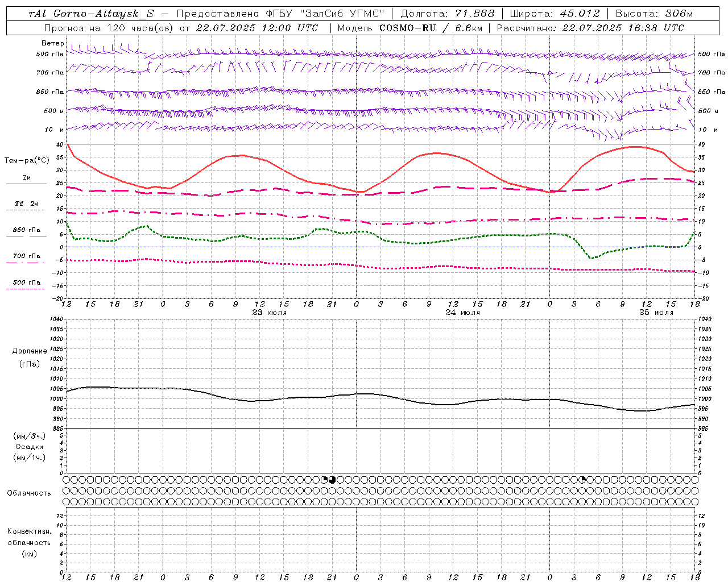Click the Конвективн. label
728x582 pixels.
(x=29, y=531)
